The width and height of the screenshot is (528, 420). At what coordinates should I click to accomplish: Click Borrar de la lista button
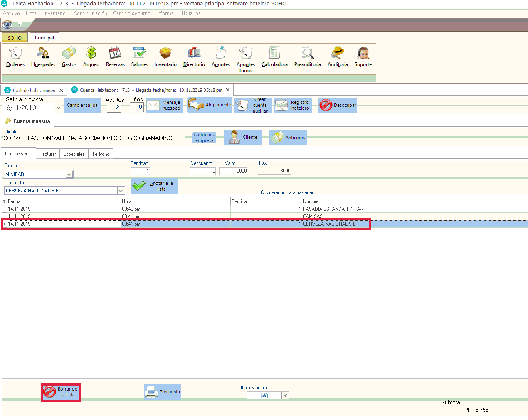click(x=62, y=392)
